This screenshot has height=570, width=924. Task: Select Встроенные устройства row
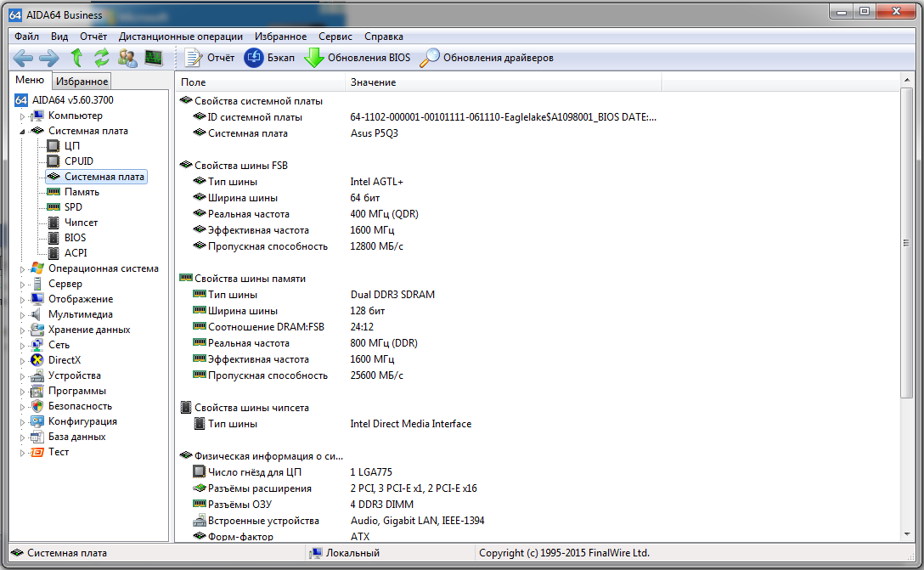point(338,521)
